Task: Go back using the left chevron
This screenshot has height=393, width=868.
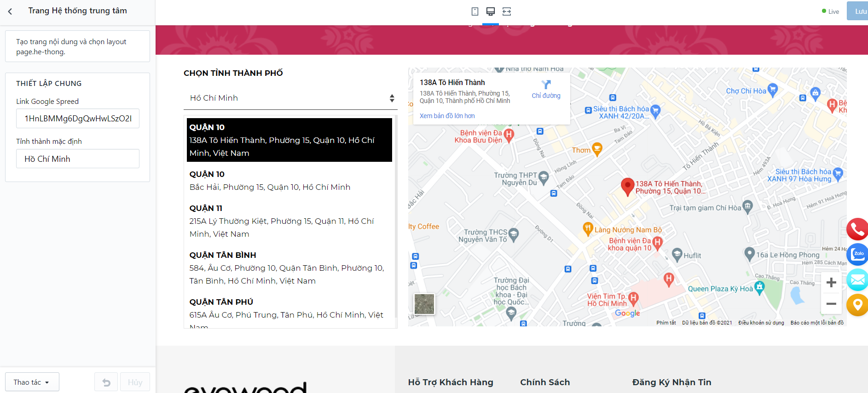Action: [10, 11]
